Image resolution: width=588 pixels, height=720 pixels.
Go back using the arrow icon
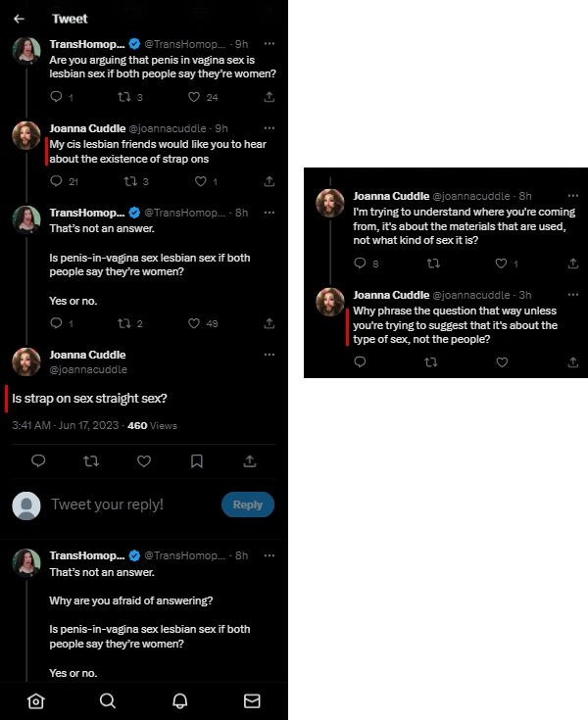19,18
